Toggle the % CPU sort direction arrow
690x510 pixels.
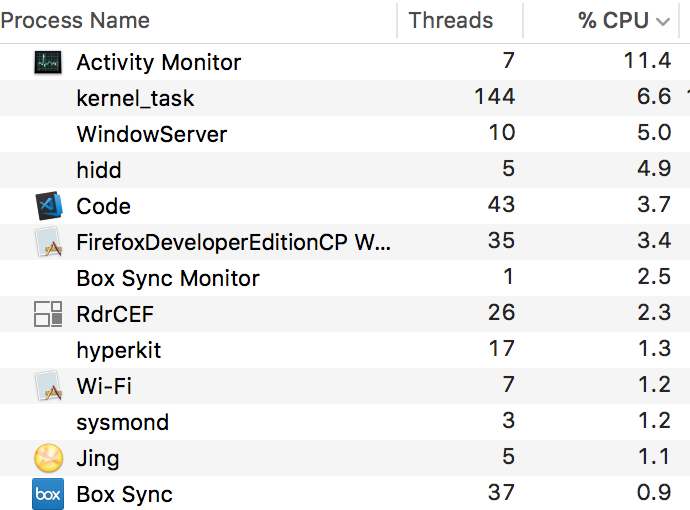coord(663,21)
